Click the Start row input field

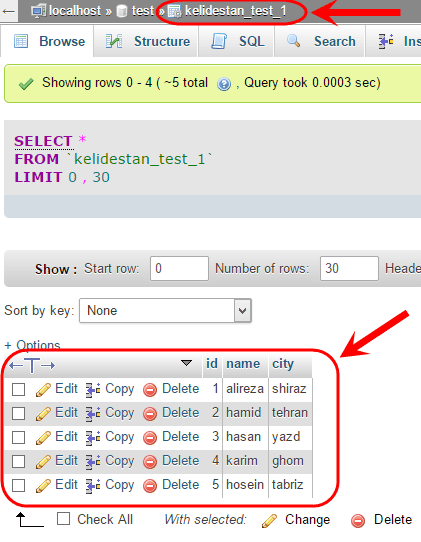coord(179,268)
